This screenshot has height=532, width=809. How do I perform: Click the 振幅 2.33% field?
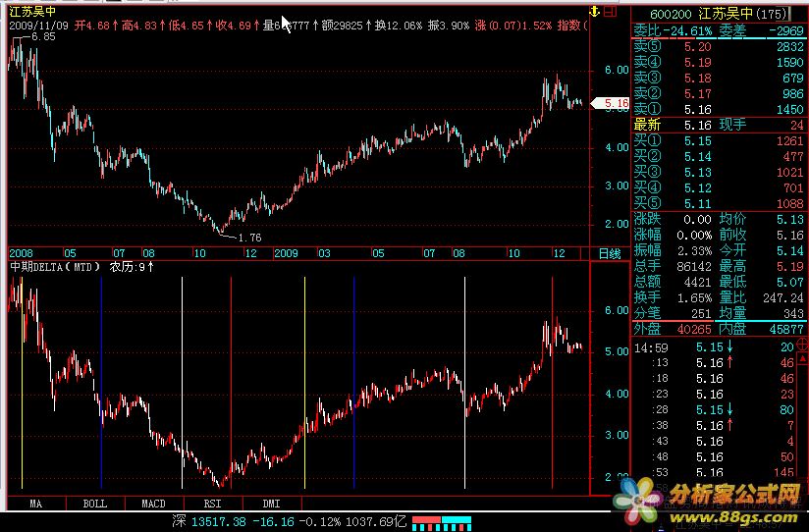click(x=673, y=250)
